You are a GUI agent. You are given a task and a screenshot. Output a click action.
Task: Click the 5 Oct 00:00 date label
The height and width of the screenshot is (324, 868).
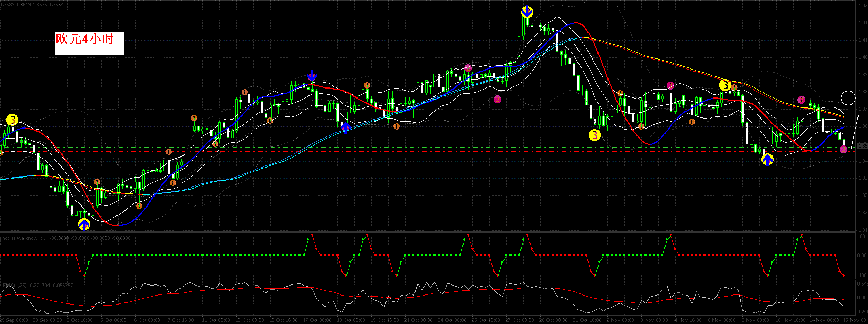(x=112, y=320)
